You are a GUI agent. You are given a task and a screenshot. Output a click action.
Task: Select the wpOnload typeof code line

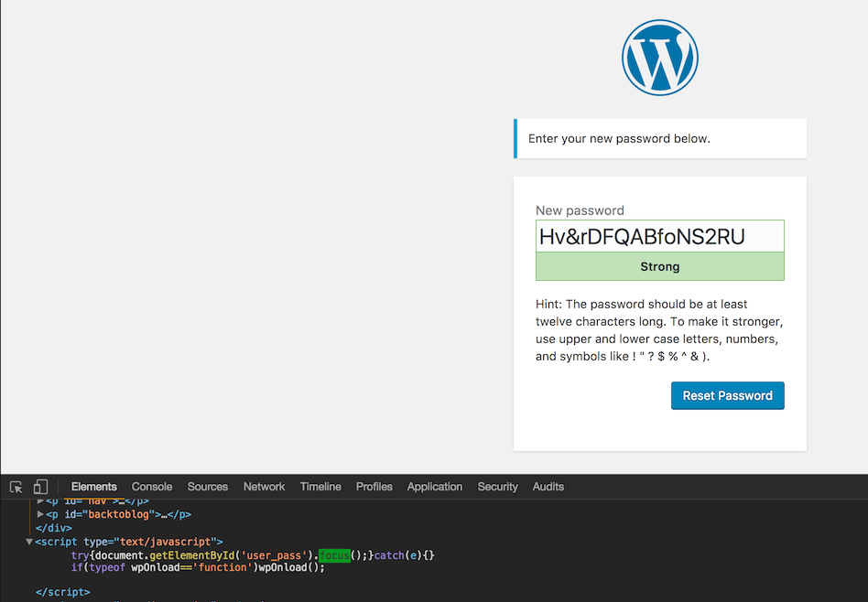[198, 568]
